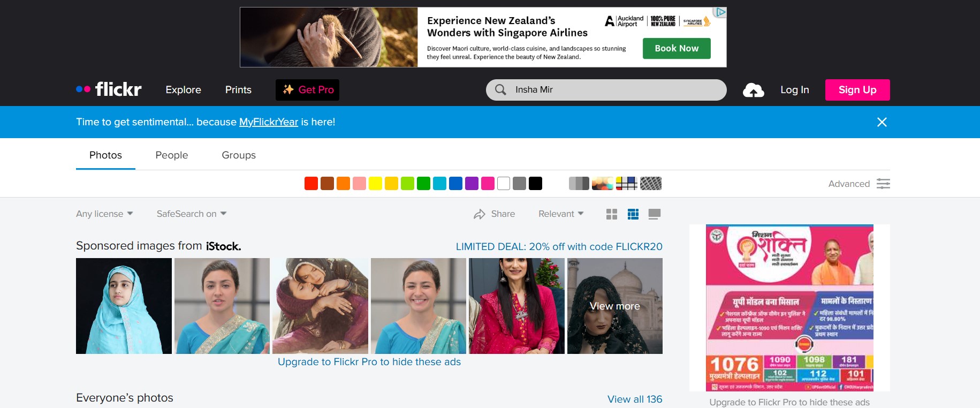Open the Any license dropdown
The width and height of the screenshot is (980, 408).
point(104,214)
